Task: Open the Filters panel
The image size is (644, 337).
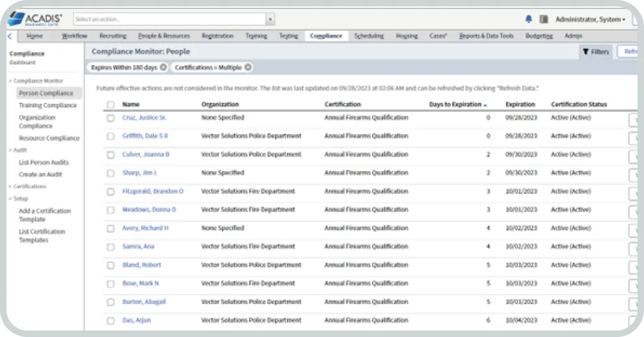Action: click(x=595, y=52)
